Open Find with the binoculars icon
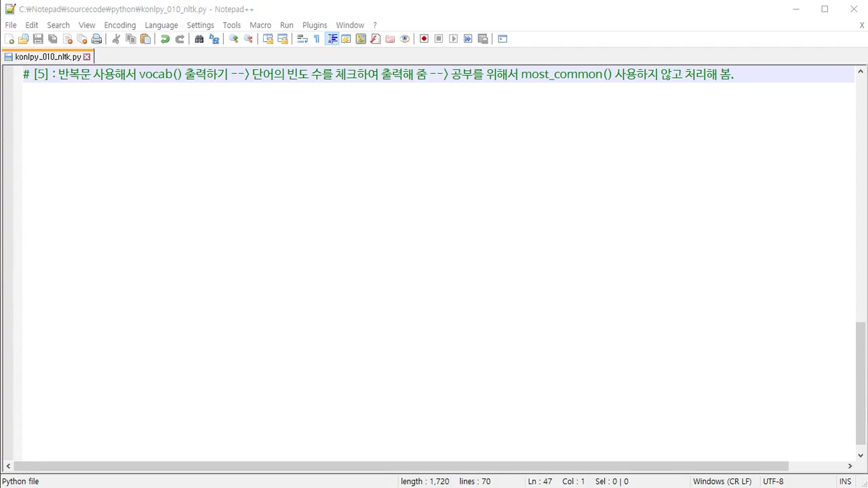The image size is (868, 488). coord(199,39)
